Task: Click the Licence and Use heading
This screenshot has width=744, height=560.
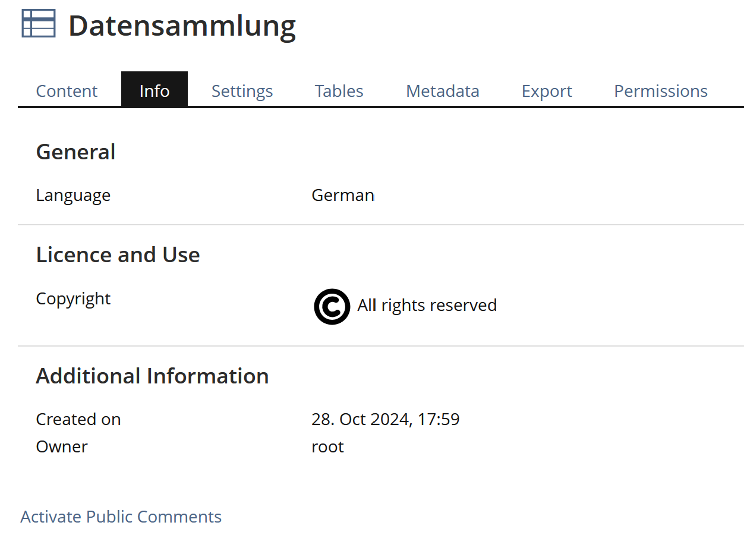Action: pyautogui.click(x=118, y=255)
